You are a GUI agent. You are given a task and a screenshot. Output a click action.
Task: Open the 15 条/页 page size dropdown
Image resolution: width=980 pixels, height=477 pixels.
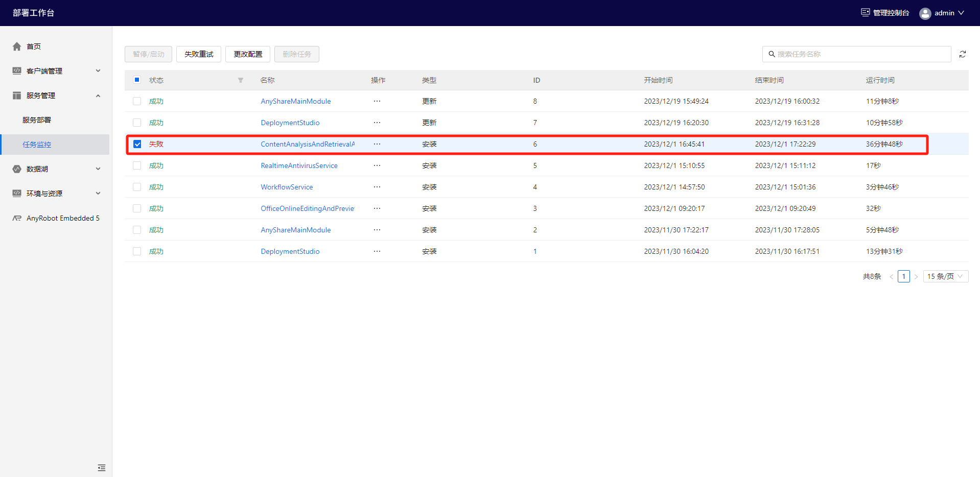945,276
